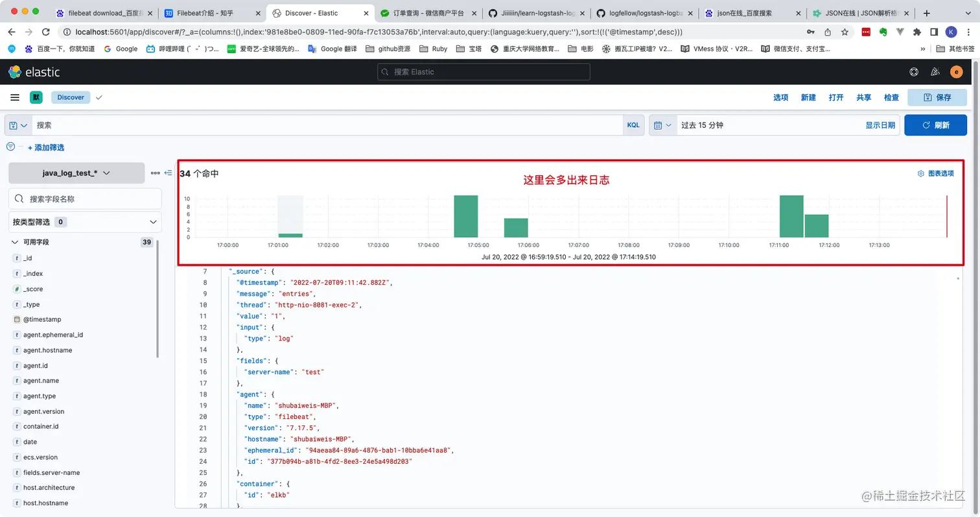Click the 共享 menu item
Screen dimensions: 980x517
864,97
